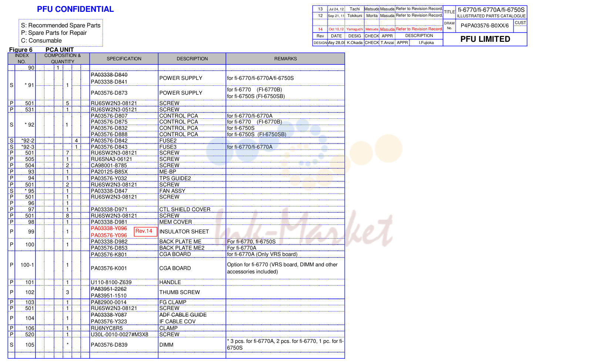Select drawing number P4PA03576-B0XX/6
610x364 pixels.
coord(485,26)
